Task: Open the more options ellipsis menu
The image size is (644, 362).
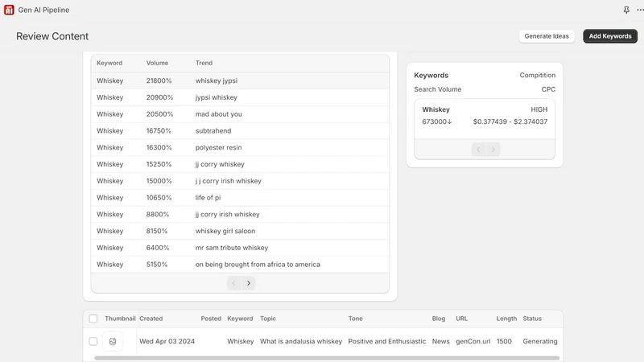Action: pyautogui.click(x=640, y=10)
